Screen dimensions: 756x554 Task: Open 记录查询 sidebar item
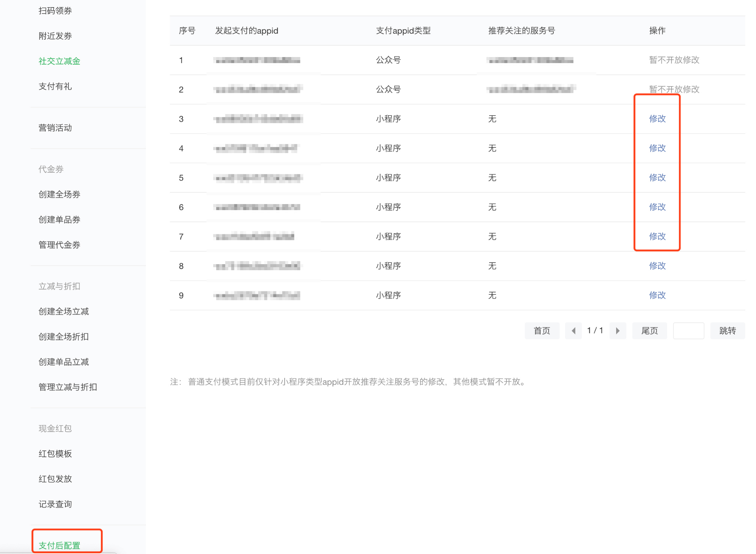(55, 504)
